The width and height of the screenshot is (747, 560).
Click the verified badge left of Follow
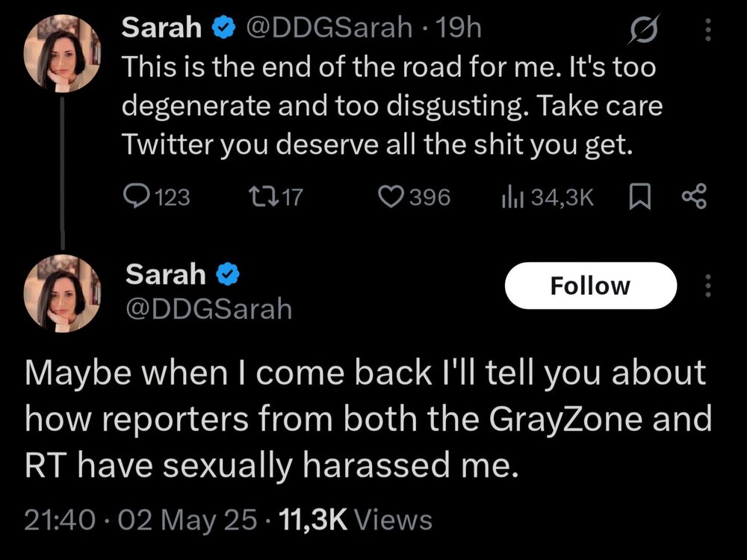[x=226, y=276]
